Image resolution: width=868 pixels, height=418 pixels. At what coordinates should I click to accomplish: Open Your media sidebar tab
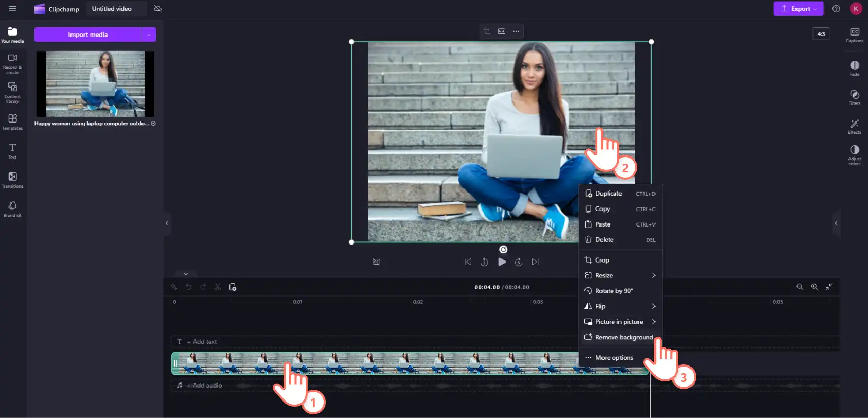pos(12,34)
